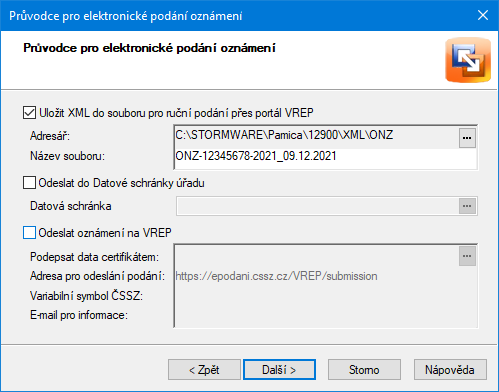Image resolution: width=499 pixels, height=392 pixels.
Task: Go back with the Zpět button
Action: pyautogui.click(x=204, y=369)
